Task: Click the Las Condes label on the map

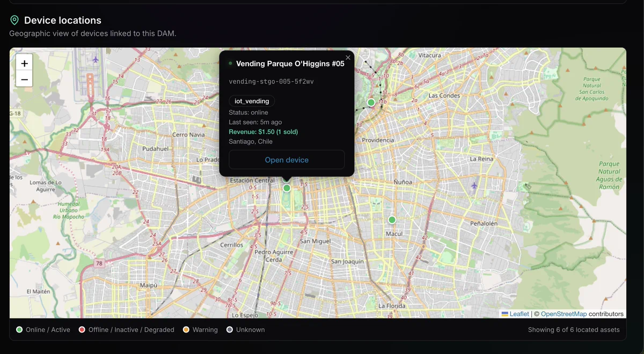Action: (x=444, y=96)
